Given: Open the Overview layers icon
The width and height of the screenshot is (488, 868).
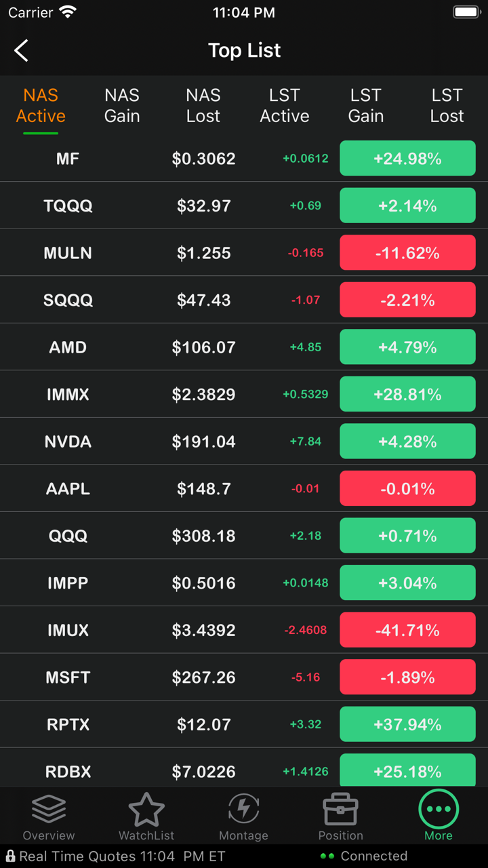Looking at the screenshot, I should pyautogui.click(x=49, y=809).
